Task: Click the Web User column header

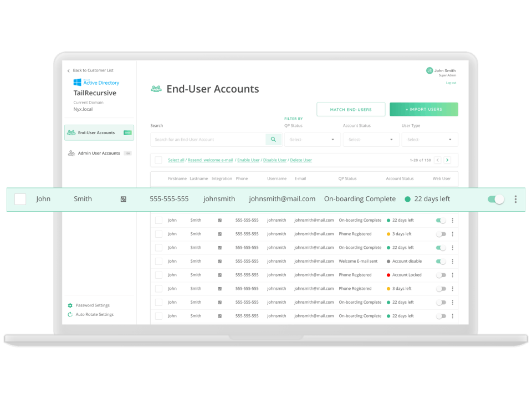Action: tap(442, 178)
